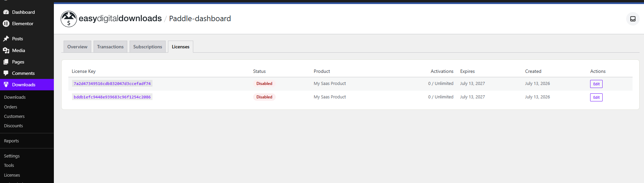
Task: Go to the Settings submenu link
Action: tap(12, 156)
